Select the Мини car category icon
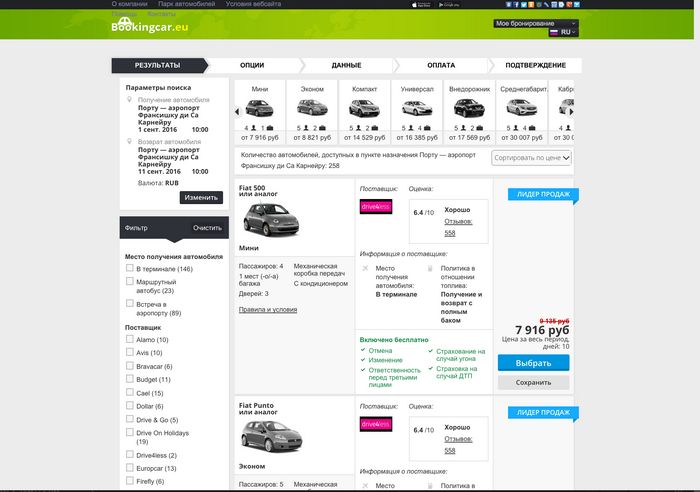Viewport: 700px width, 492px height. pos(259,108)
